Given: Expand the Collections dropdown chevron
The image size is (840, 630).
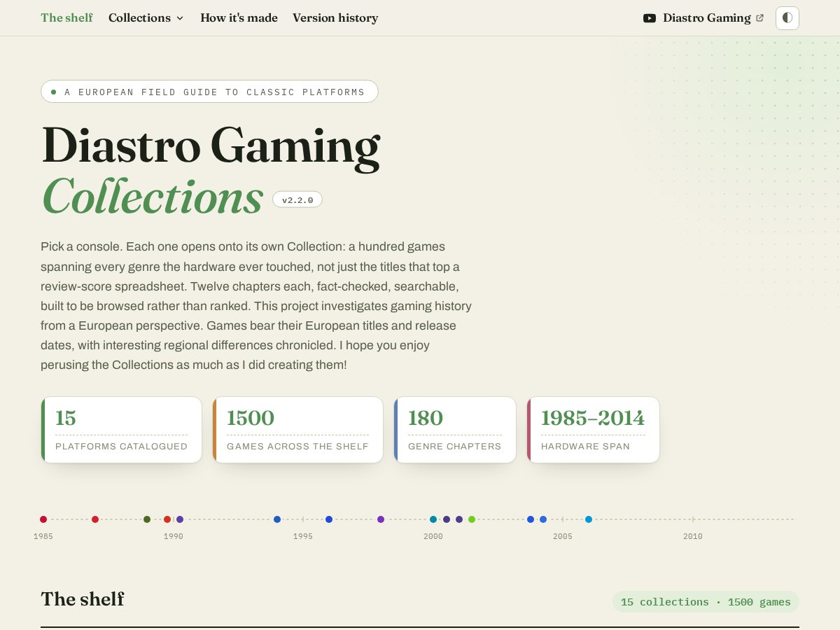Looking at the screenshot, I should 180,18.
